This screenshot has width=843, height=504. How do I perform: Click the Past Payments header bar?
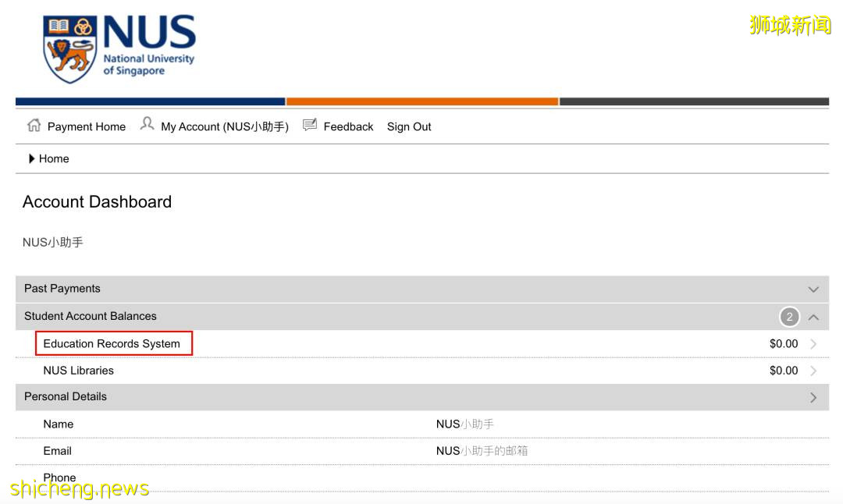(390, 289)
